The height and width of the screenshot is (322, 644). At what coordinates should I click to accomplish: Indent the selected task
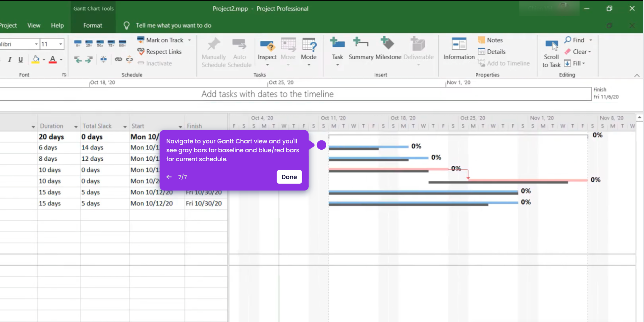(x=89, y=60)
